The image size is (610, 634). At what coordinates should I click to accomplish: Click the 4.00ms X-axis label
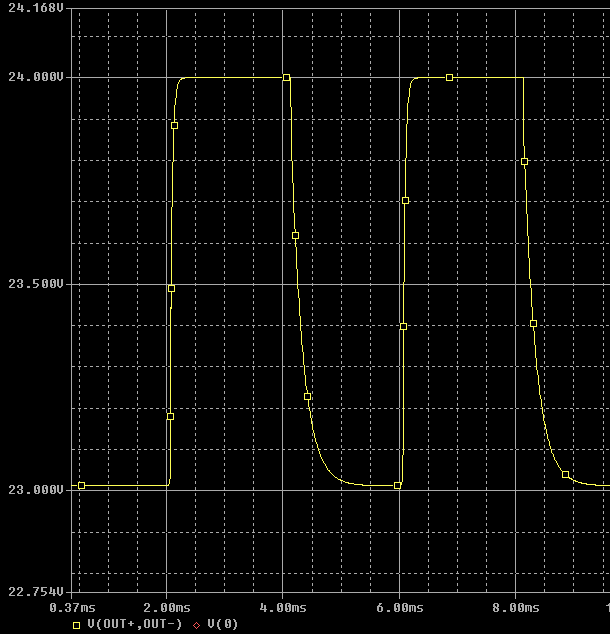pyautogui.click(x=283, y=607)
